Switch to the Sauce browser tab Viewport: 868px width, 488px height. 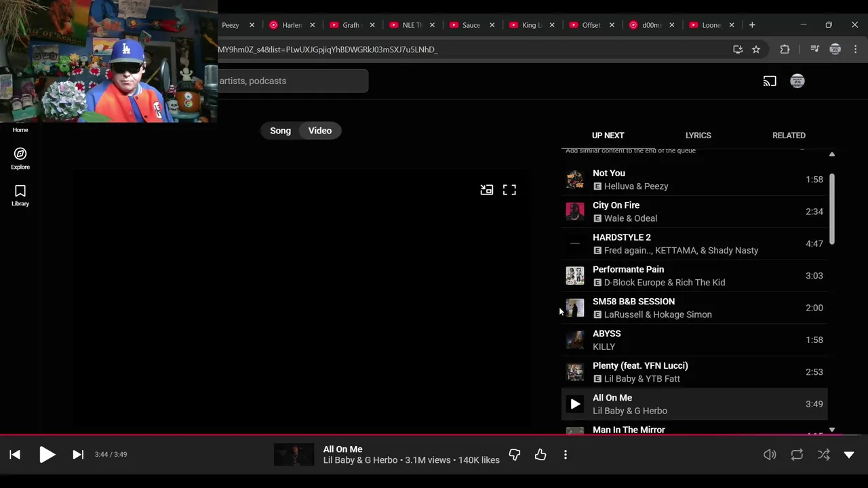(x=471, y=25)
